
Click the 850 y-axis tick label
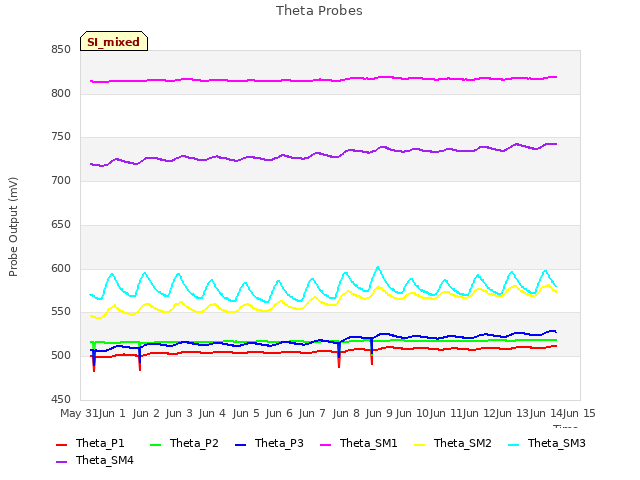click(x=61, y=50)
